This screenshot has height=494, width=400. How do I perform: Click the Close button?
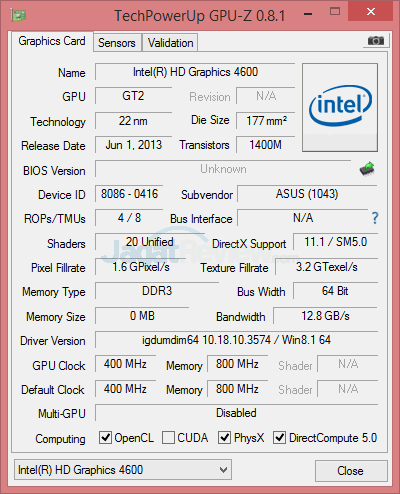click(x=351, y=471)
